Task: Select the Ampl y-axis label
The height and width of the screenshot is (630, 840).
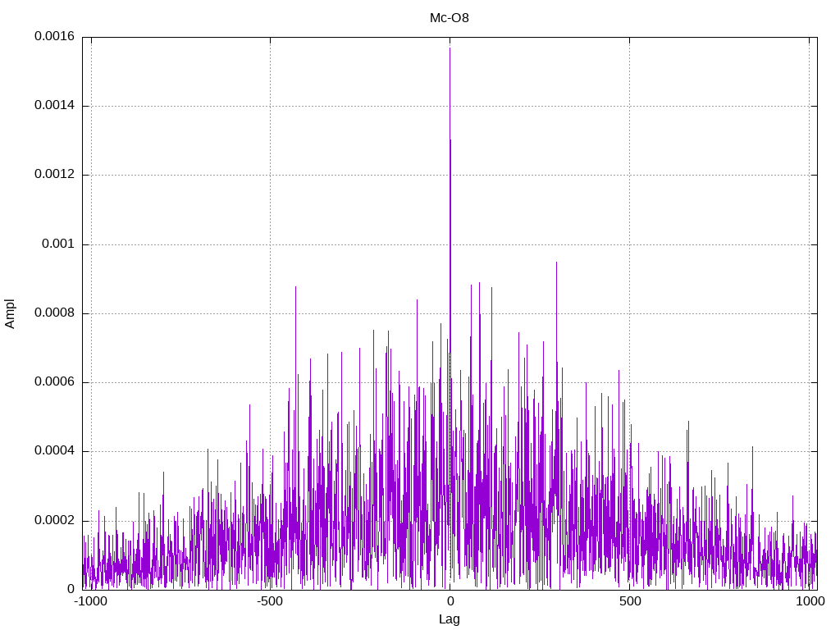Action: (x=10, y=314)
